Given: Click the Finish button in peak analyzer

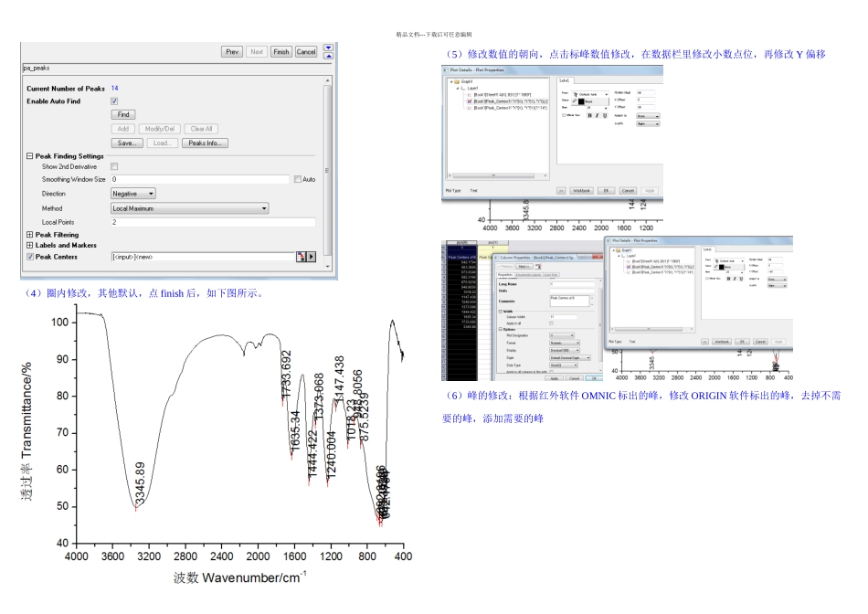Looking at the screenshot, I should click(281, 51).
